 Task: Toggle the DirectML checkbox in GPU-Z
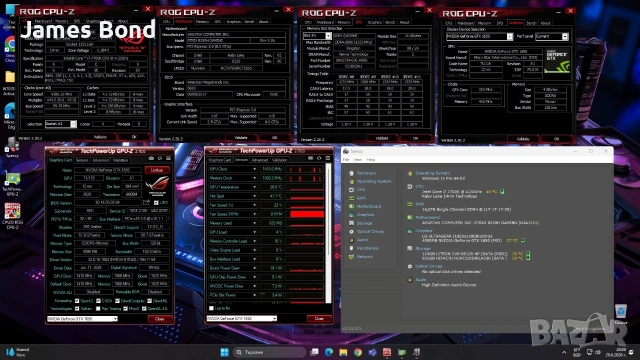coord(149,301)
